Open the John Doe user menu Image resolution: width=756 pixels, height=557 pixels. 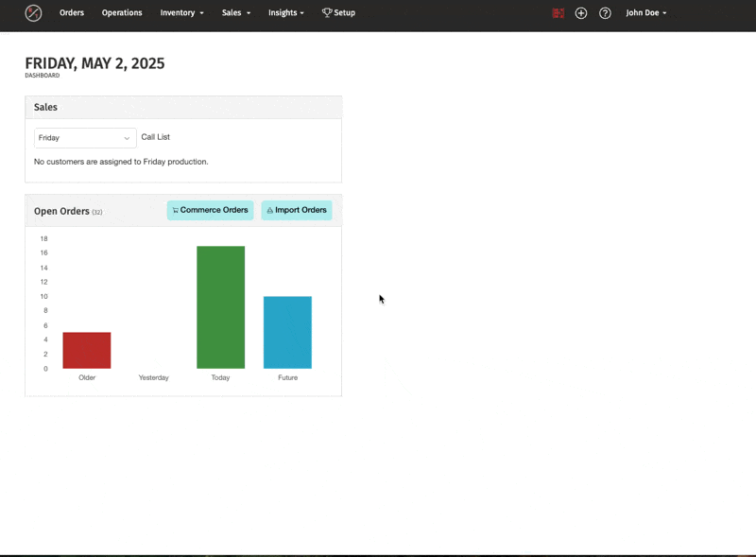[x=646, y=13]
